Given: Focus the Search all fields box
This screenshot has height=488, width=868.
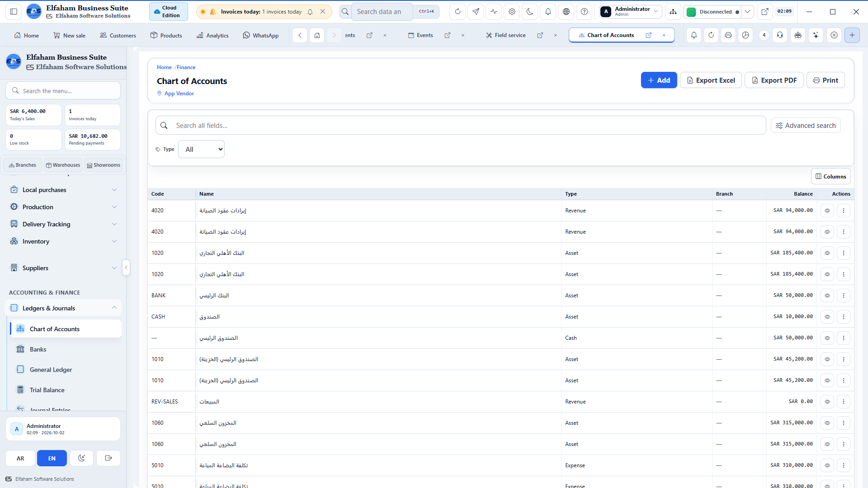Looking at the screenshot, I should 461,126.
